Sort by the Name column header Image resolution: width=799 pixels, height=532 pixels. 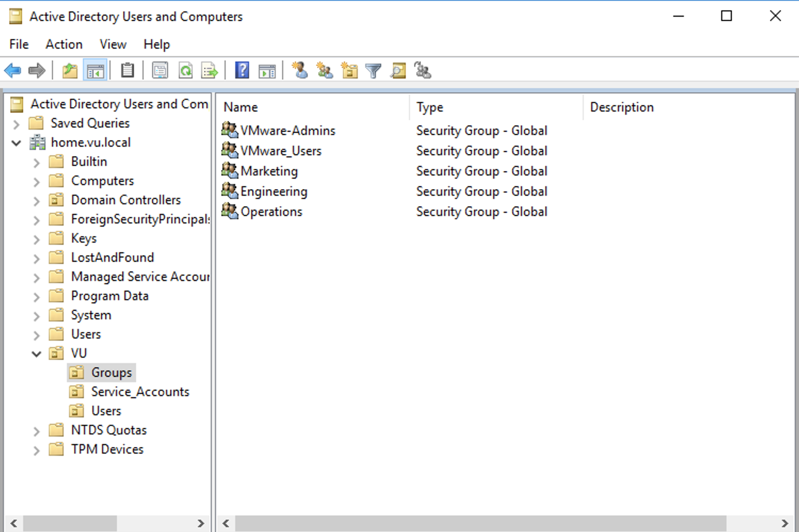pos(313,107)
